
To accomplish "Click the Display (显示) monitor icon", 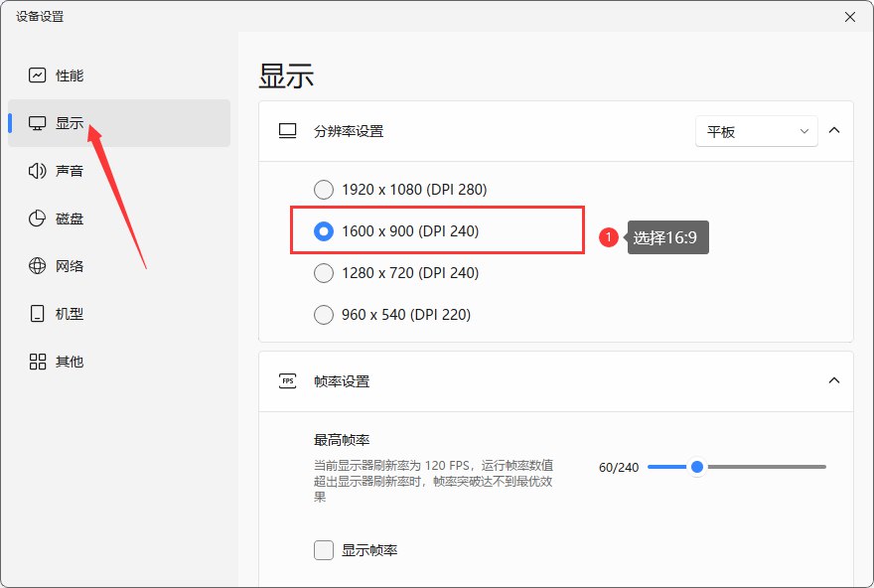I will click(x=38, y=123).
